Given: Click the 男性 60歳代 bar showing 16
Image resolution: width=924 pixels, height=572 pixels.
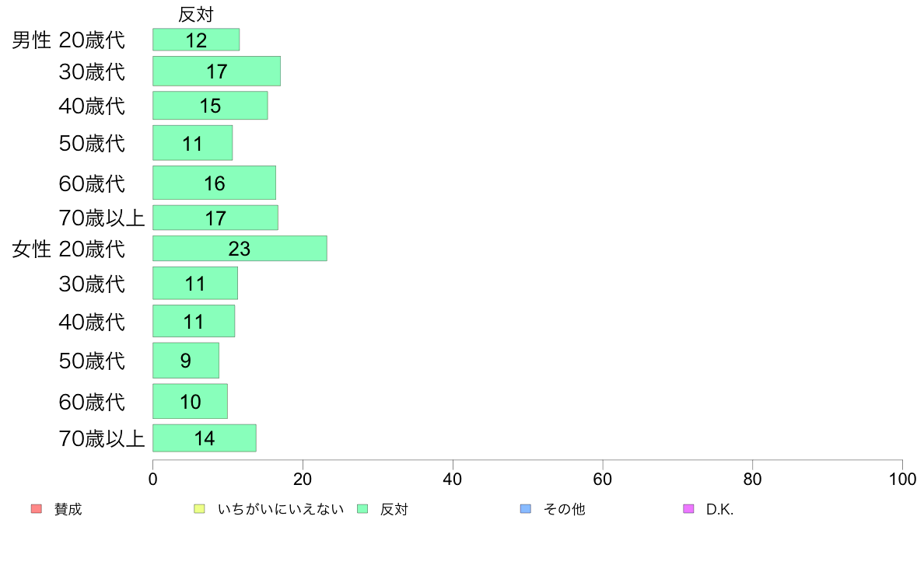Looking at the screenshot, I should (x=215, y=183).
